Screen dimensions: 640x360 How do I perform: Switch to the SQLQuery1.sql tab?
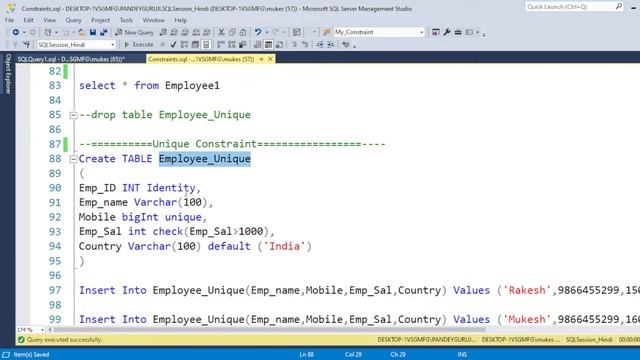(x=71, y=59)
